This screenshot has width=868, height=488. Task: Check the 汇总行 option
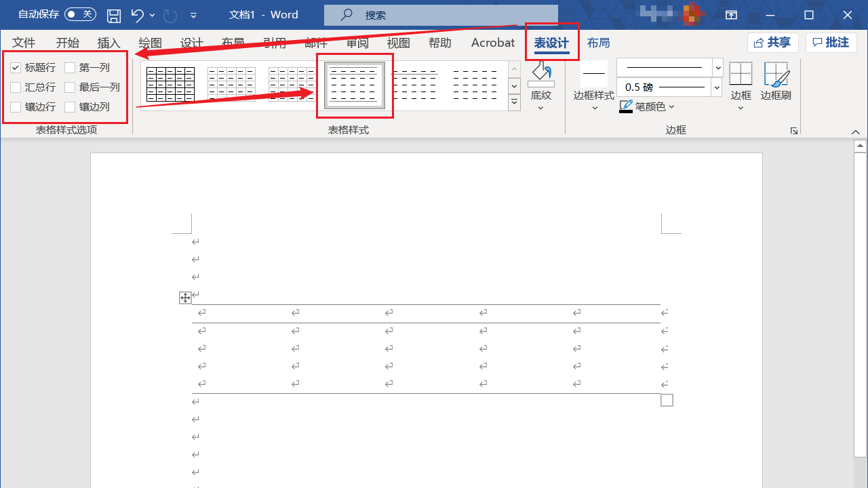click(16, 87)
